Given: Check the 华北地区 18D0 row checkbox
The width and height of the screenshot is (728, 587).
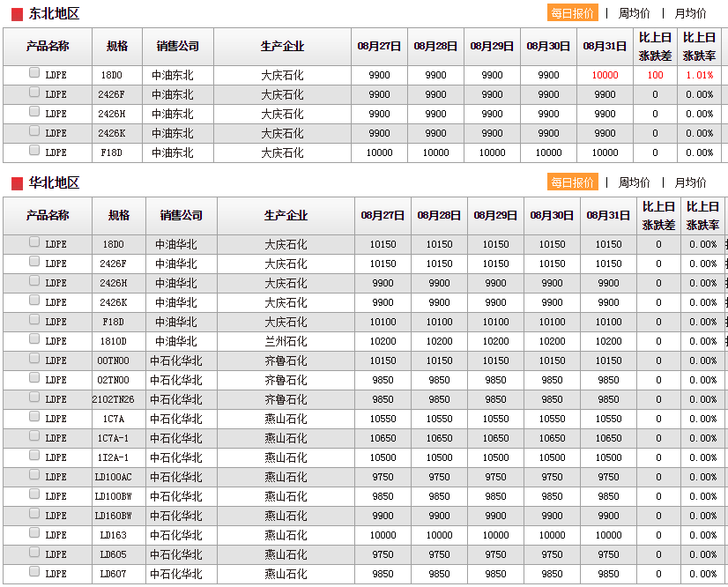Looking at the screenshot, I should pyautogui.click(x=33, y=242).
